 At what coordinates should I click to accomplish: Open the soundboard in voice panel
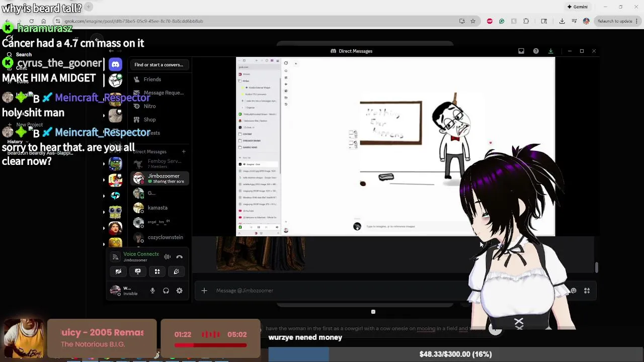click(177, 271)
